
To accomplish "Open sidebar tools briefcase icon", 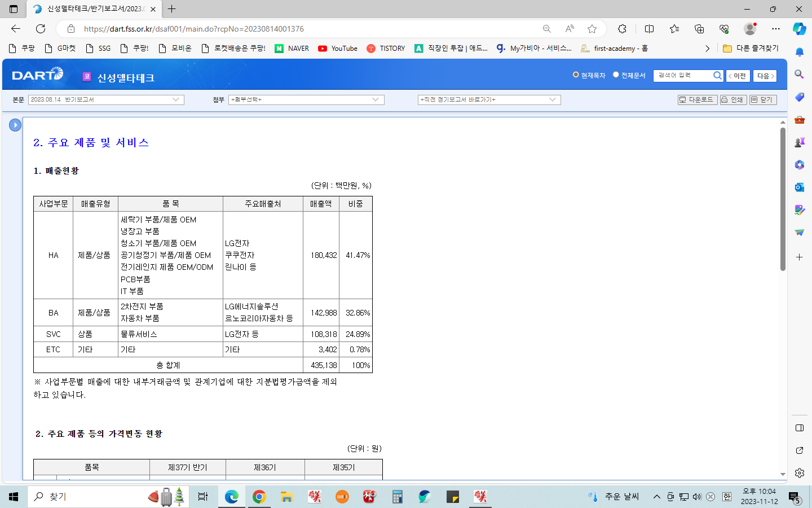I will point(799,120).
